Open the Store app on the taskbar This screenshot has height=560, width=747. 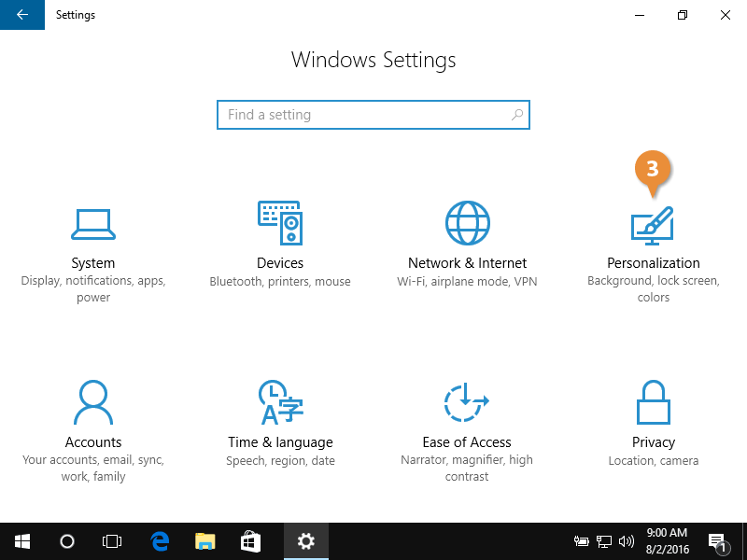(250, 541)
